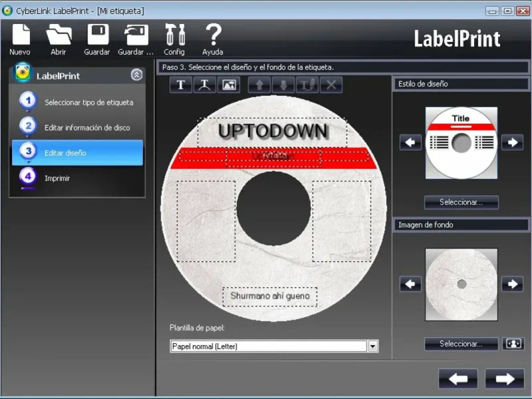This screenshot has height=399, width=532.
Task: Collapse the LabelPrint sidebar panel
Action: tap(136, 74)
